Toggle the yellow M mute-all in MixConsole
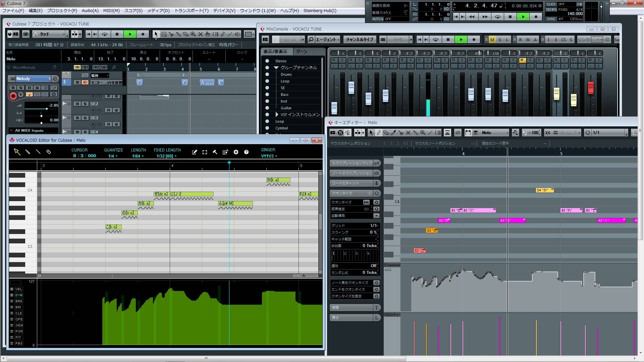This screenshot has height=362, width=644. [492, 40]
